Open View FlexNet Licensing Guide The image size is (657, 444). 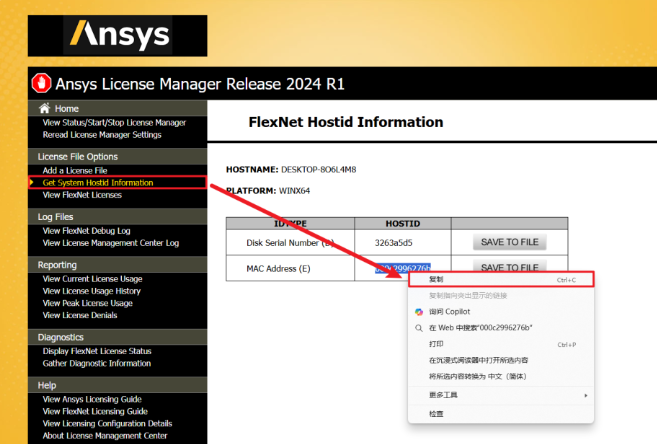95,411
